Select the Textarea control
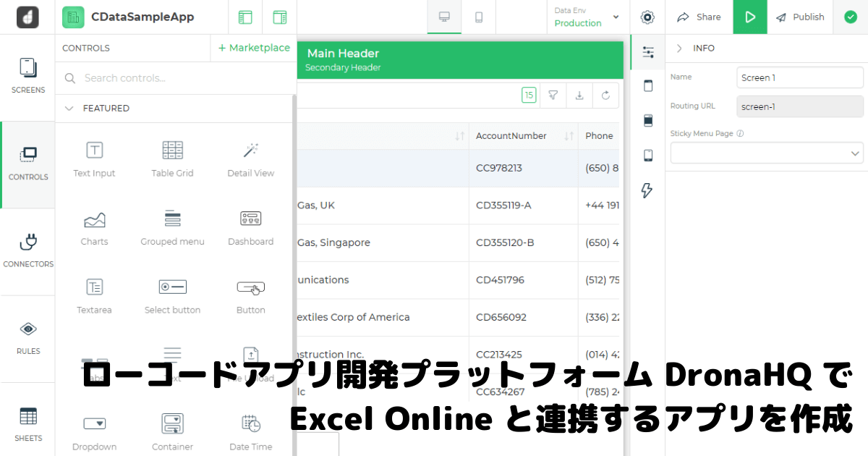This screenshot has width=868, height=456. coord(94,296)
